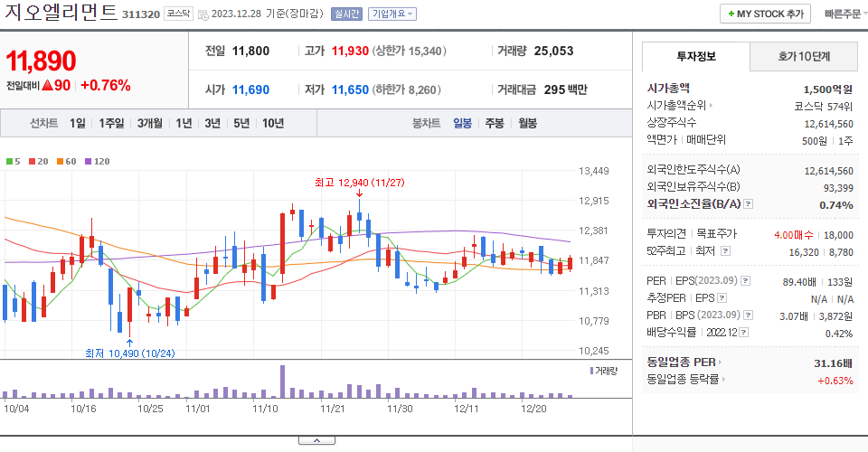Click the tallest volume bar near 11/10
Viewport: 868px width, 452px height.
pyautogui.click(x=282, y=381)
